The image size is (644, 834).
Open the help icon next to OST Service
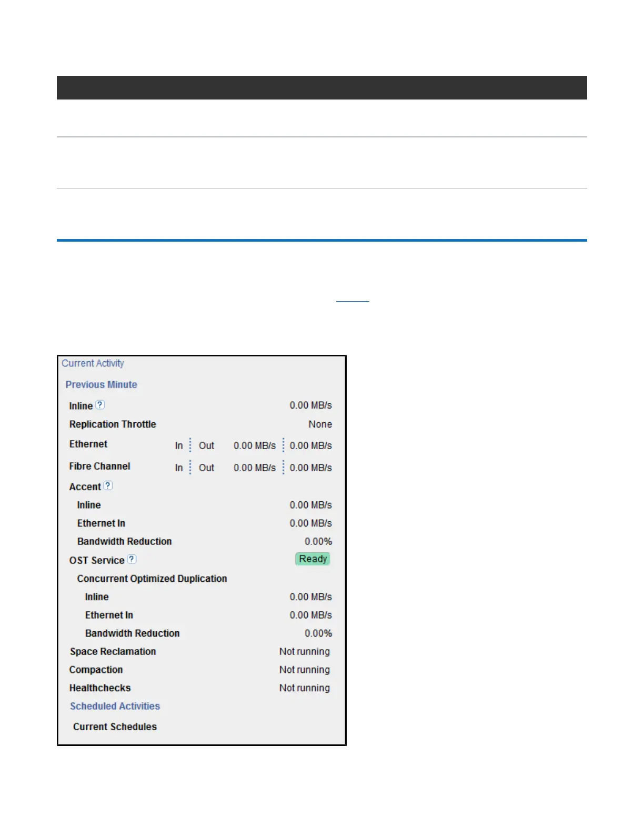point(132,559)
